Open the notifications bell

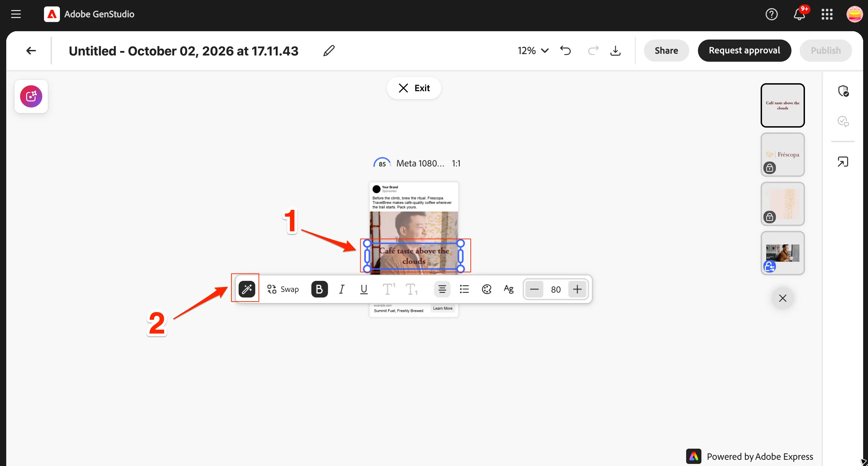799,14
